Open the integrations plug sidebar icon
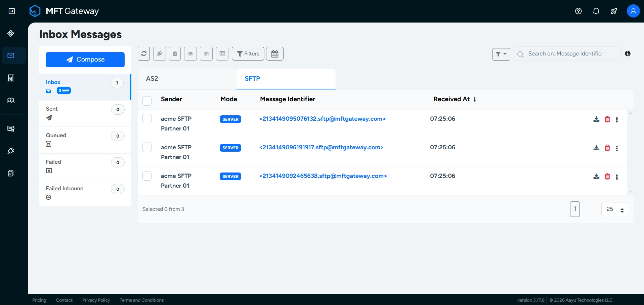 (11, 151)
